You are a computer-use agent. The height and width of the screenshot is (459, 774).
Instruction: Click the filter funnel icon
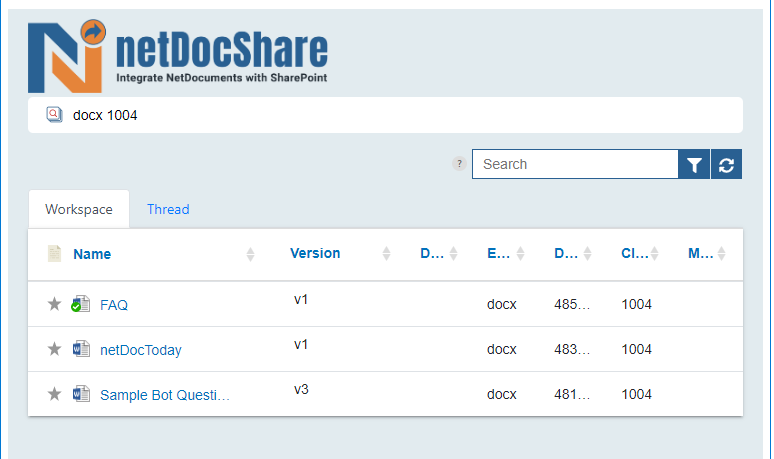click(x=694, y=164)
